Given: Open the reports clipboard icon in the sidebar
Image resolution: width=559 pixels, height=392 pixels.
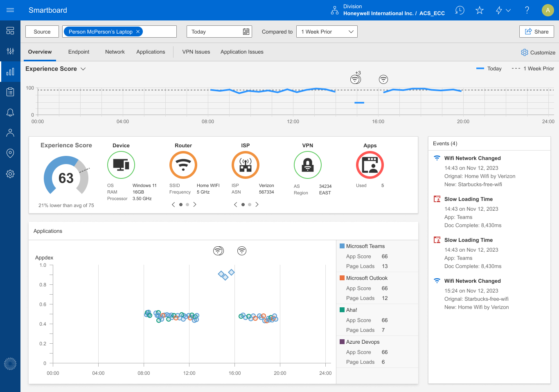Looking at the screenshot, I should click(x=10, y=92).
